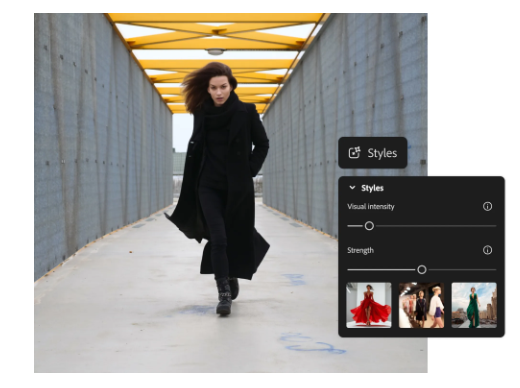The height and width of the screenshot is (388, 520).
Task: Open info icon for Strength
Action: click(487, 250)
